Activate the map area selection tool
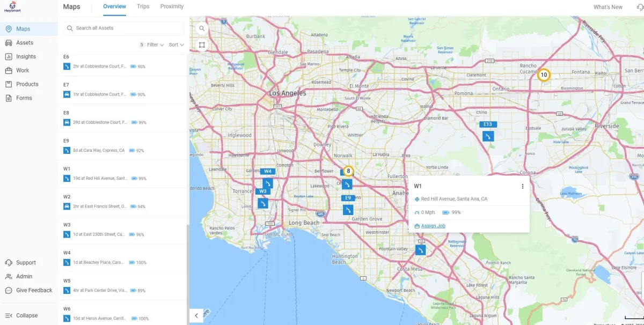The height and width of the screenshot is (325, 644). click(x=202, y=45)
